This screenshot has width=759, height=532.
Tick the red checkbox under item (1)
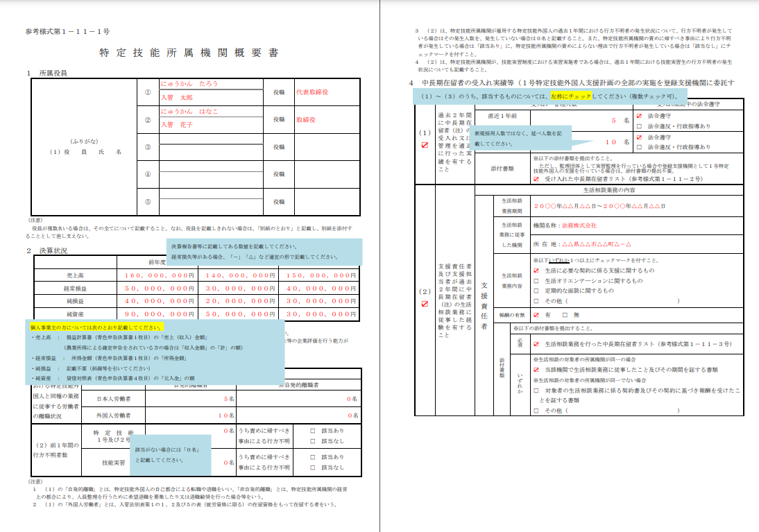[425, 145]
